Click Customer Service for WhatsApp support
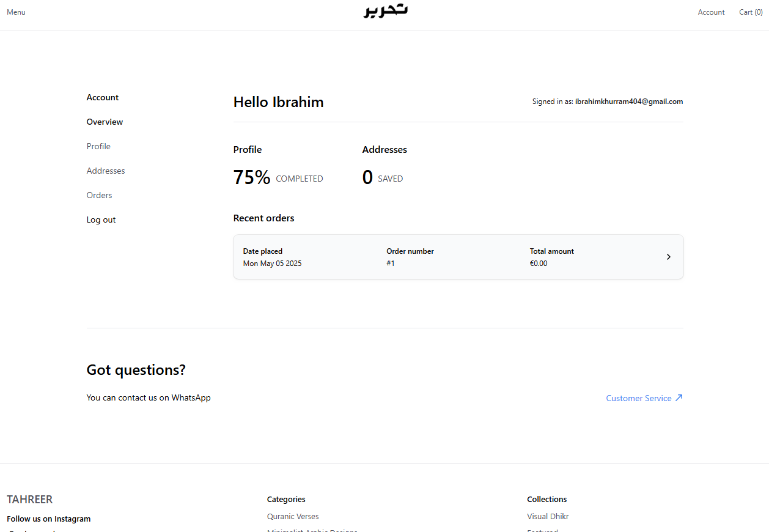 [x=638, y=397]
